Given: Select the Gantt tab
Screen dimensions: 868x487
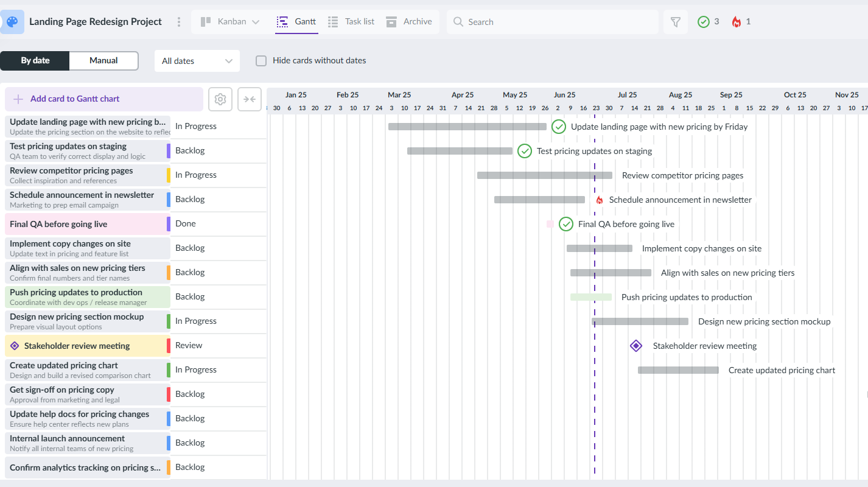Looking at the screenshot, I should (296, 22).
